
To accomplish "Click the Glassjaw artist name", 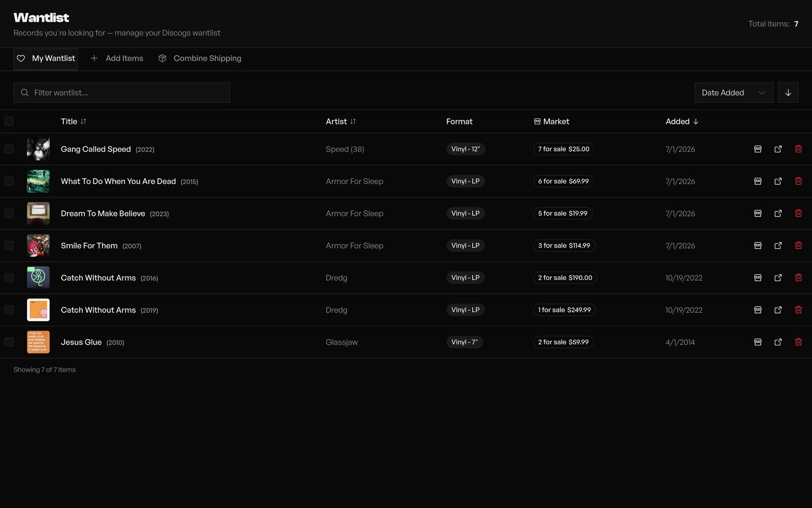I will click(342, 342).
